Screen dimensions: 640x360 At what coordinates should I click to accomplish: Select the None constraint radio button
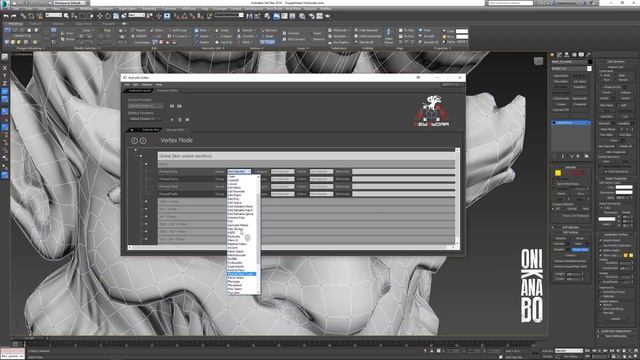(601, 76)
